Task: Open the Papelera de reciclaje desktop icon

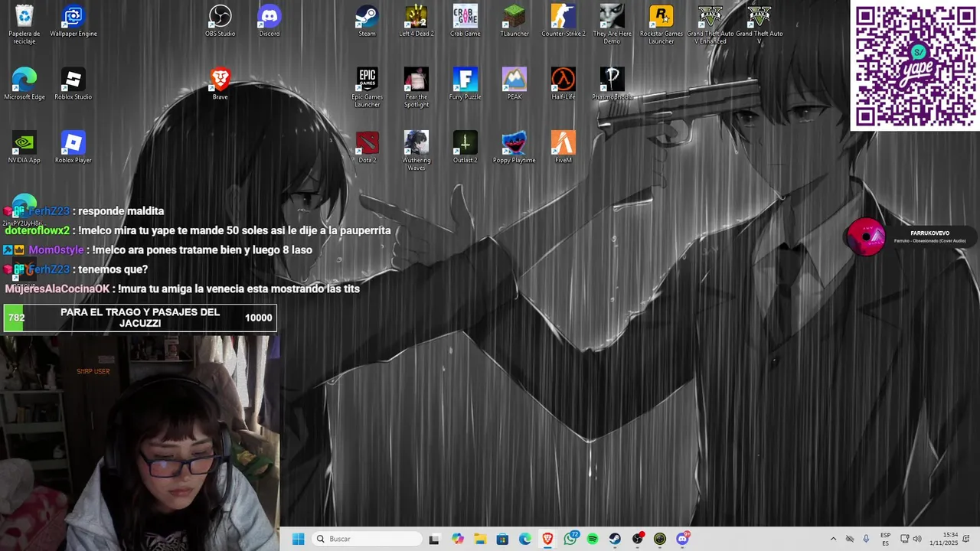Action: pyautogui.click(x=24, y=24)
